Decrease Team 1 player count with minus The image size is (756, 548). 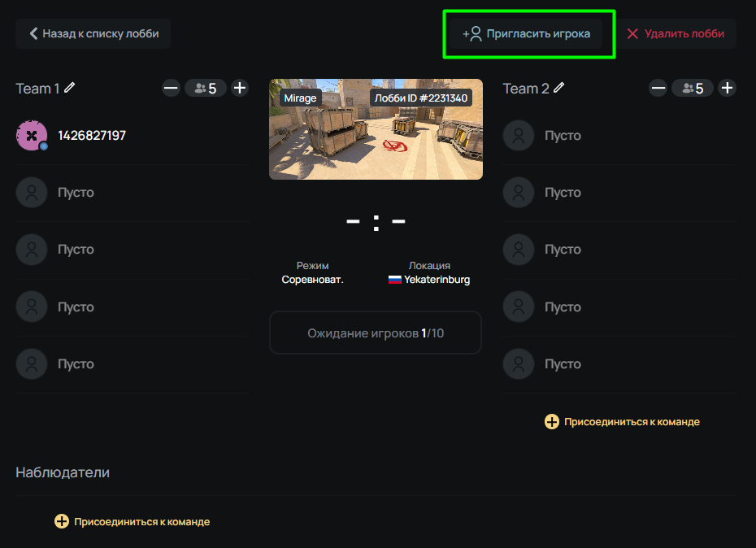click(171, 89)
